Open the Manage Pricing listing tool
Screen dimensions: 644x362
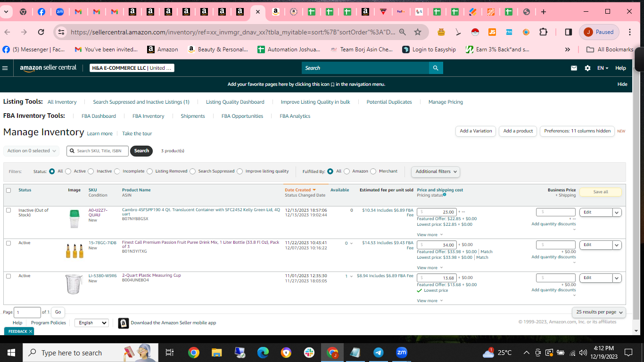446,102
